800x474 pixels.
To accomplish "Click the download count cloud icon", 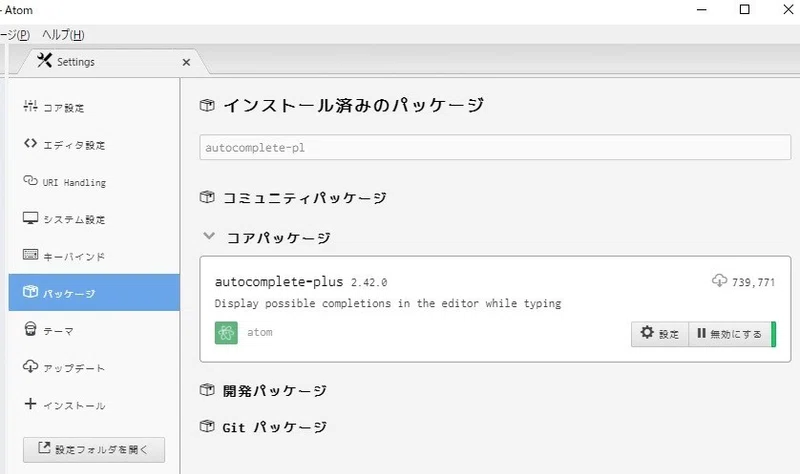I will pyautogui.click(x=719, y=281).
